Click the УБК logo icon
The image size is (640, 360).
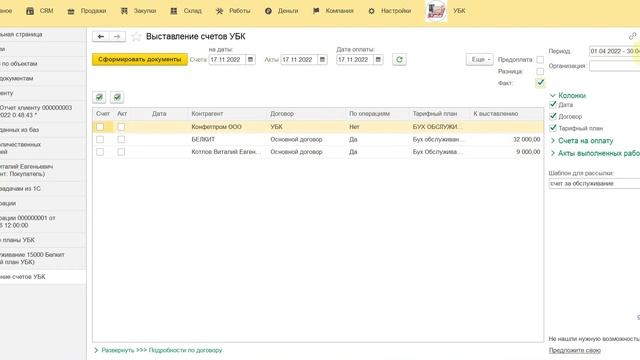tap(436, 11)
